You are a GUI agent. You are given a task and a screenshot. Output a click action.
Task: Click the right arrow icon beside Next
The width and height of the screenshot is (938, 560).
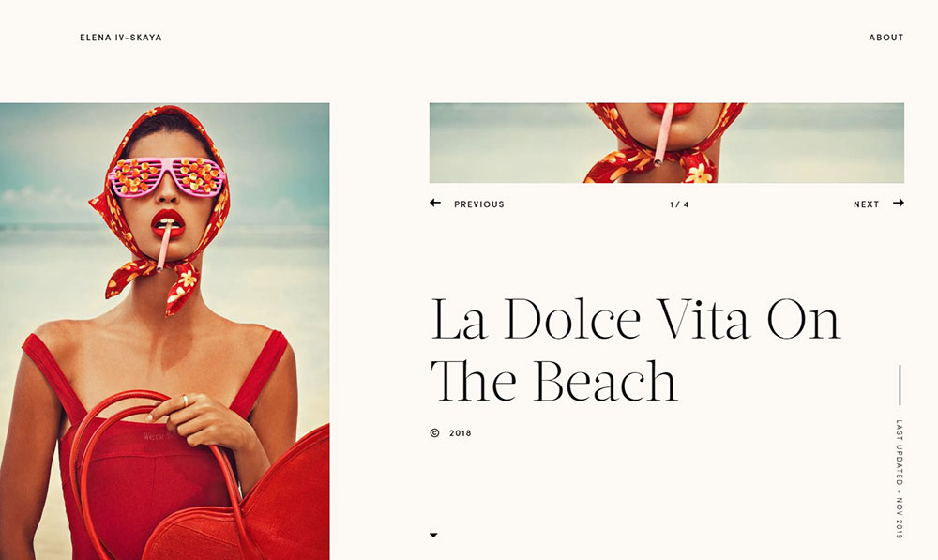[x=898, y=204]
